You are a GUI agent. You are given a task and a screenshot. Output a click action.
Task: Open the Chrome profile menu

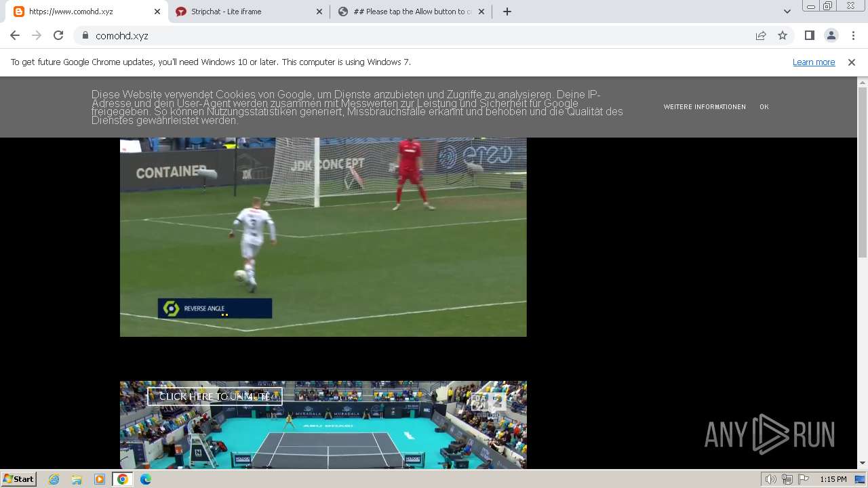click(831, 35)
